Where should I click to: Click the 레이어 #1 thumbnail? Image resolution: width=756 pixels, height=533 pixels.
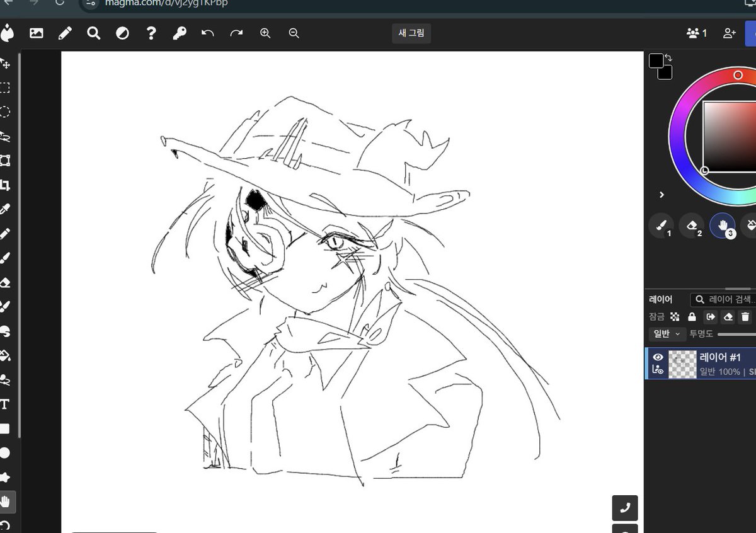click(682, 364)
